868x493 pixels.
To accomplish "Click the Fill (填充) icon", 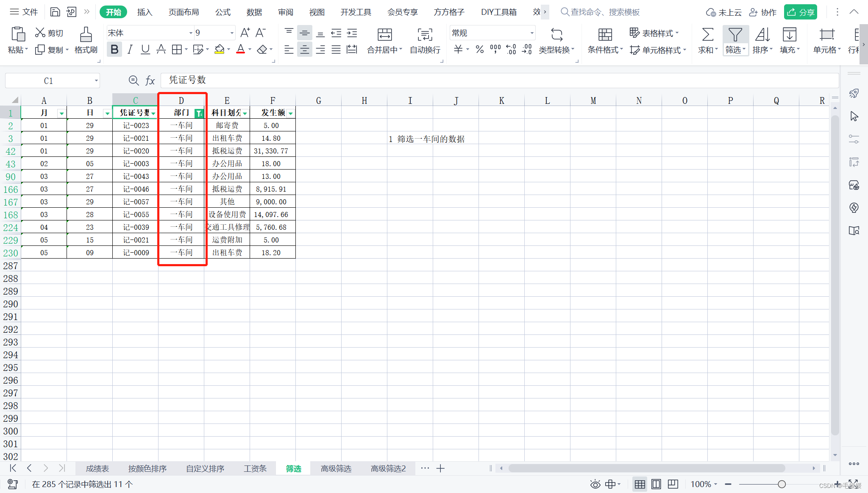I will click(x=790, y=34).
